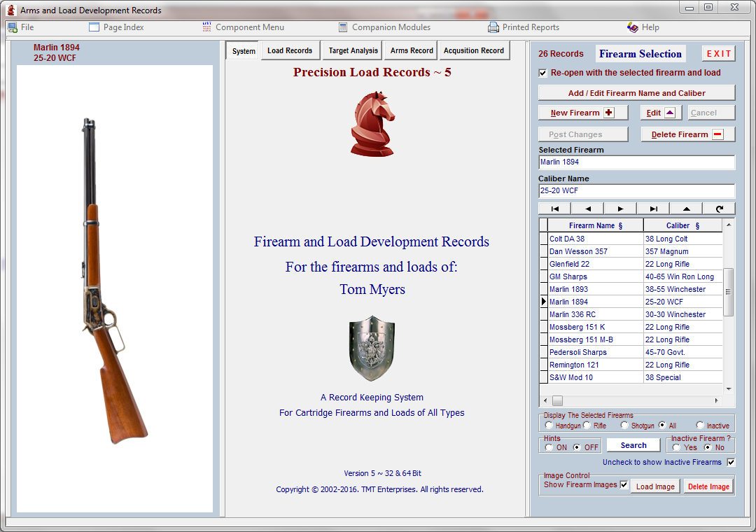Click the app icon in the title bar

point(10,10)
